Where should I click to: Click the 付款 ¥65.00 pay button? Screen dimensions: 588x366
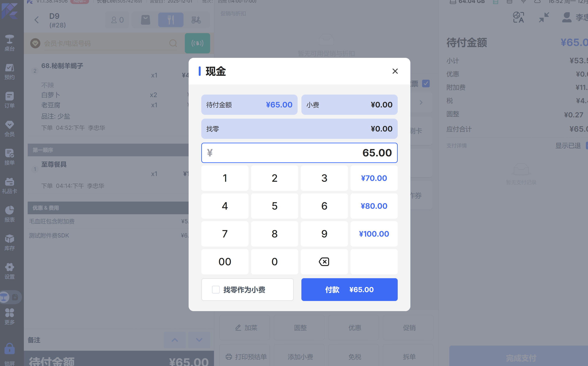tap(349, 290)
